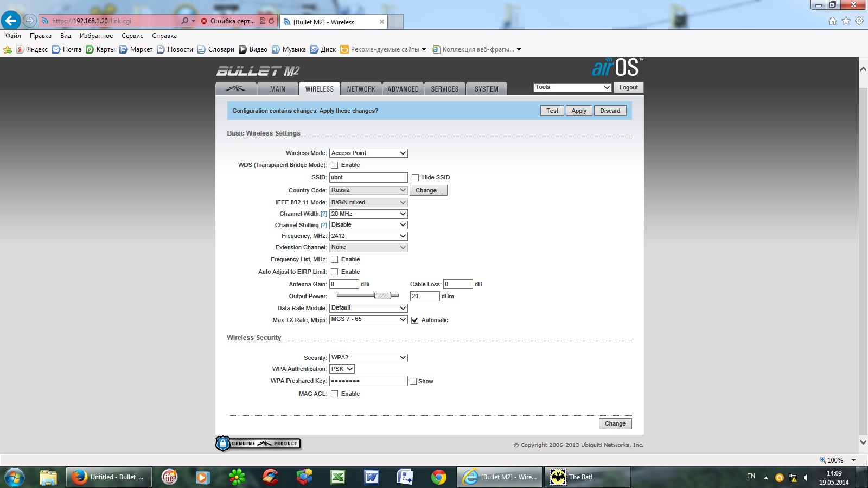868x488 pixels.
Task: Click the browser Back arrow button
Action: pos(11,21)
